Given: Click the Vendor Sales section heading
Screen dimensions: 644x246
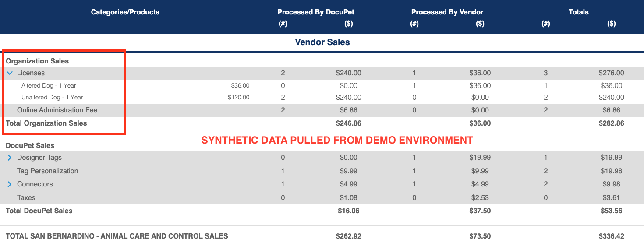Looking at the screenshot, I should pyautogui.click(x=322, y=42).
